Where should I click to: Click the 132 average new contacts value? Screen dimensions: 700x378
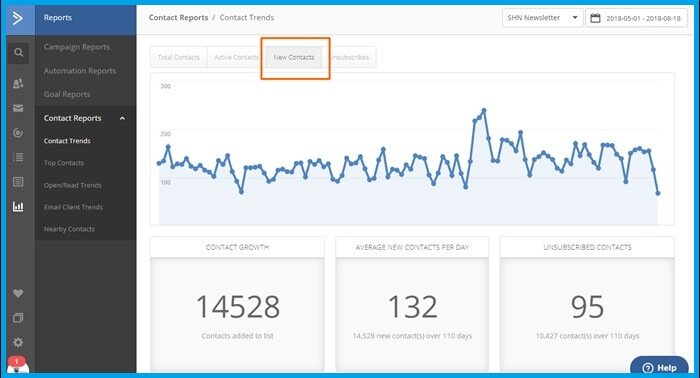(412, 307)
